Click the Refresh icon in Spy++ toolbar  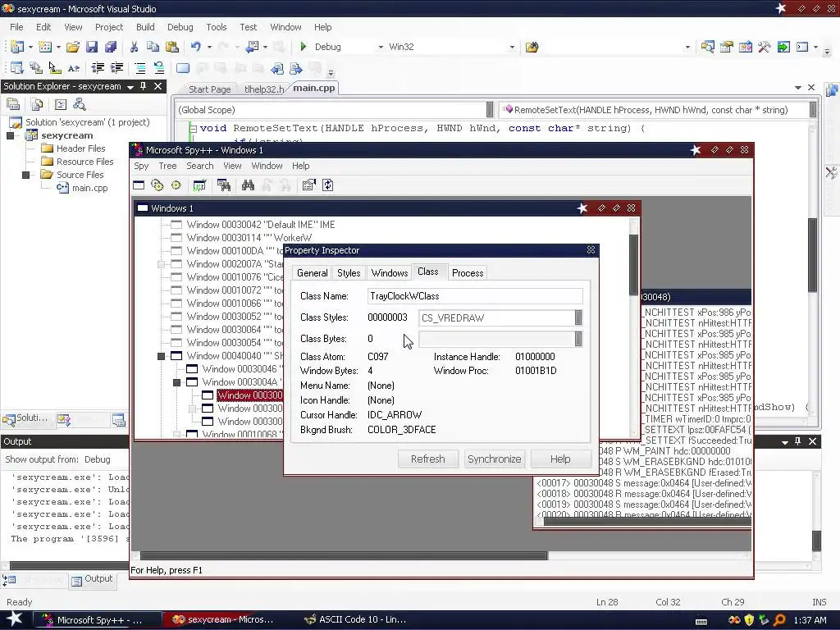[328, 185]
